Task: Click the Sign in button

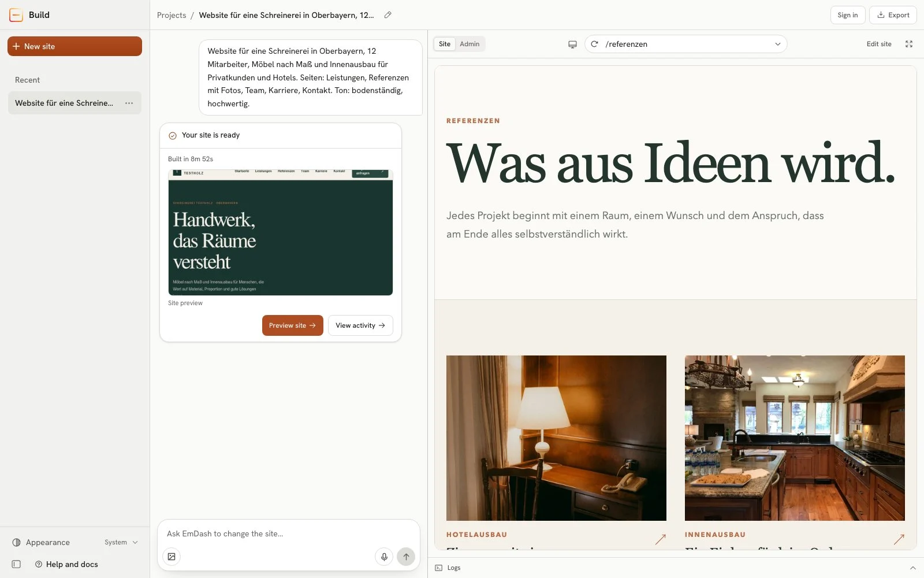Action: coord(847,15)
